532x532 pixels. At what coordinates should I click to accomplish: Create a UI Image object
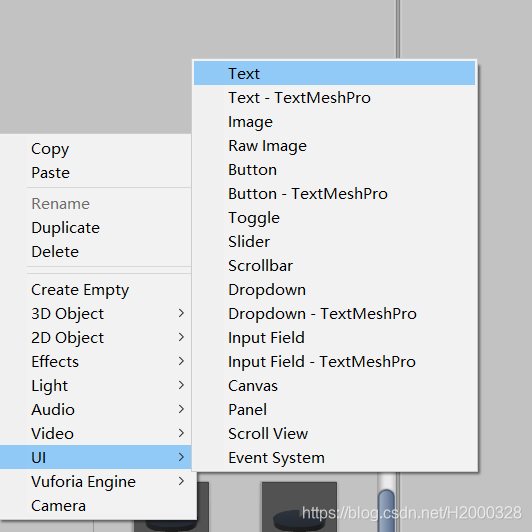coord(334,121)
